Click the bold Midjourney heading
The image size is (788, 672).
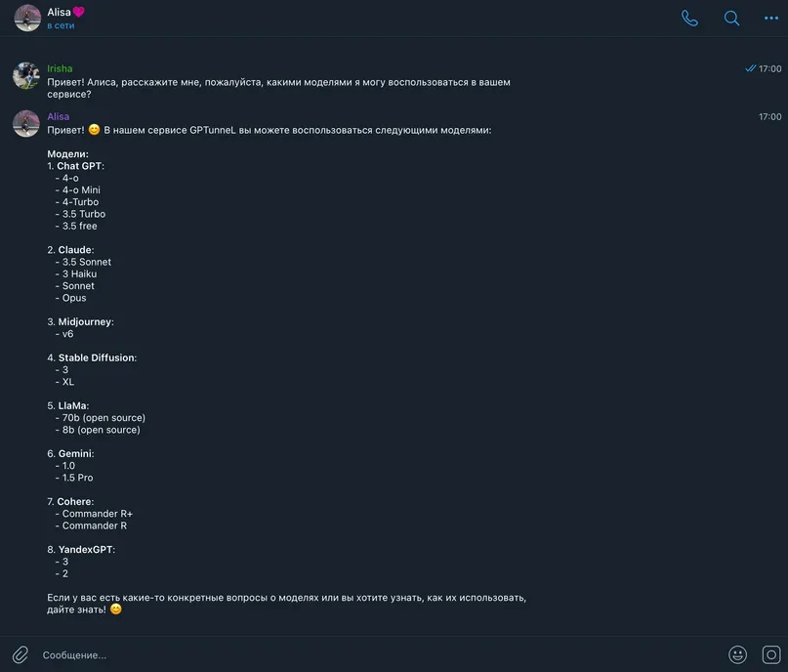85,321
